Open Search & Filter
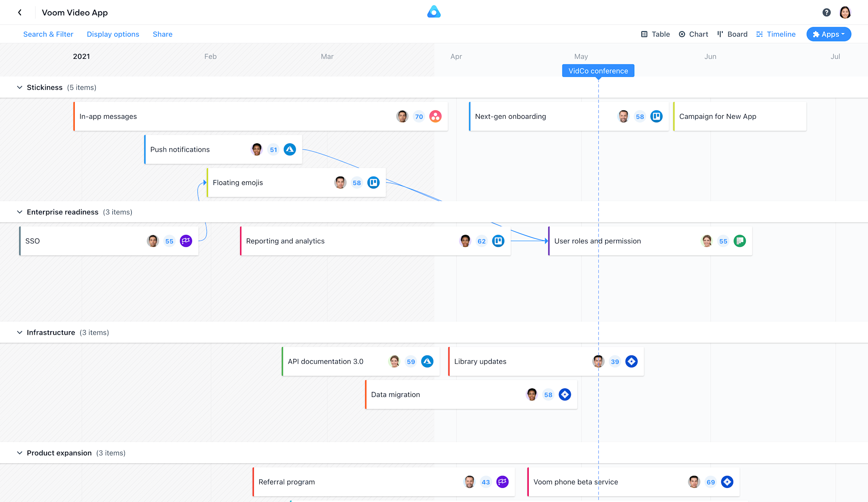 [48, 34]
